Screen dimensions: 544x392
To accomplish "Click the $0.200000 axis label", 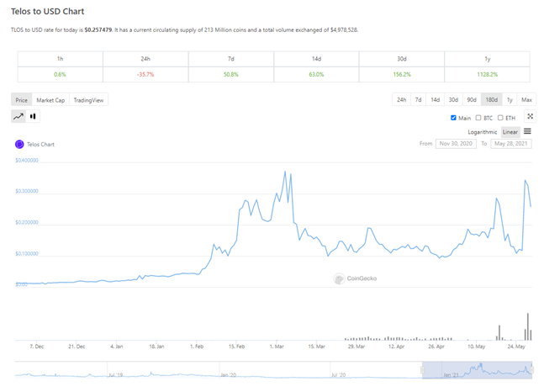I will [27, 222].
